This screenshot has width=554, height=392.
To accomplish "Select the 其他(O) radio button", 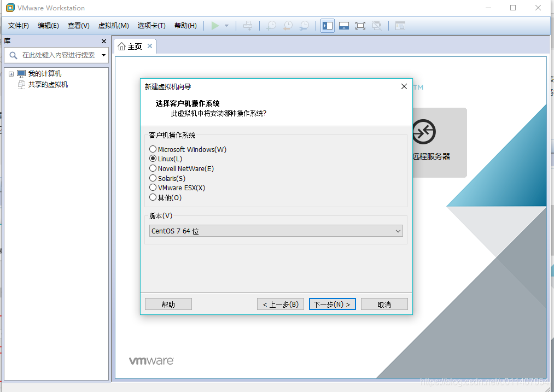I will click(x=153, y=197).
